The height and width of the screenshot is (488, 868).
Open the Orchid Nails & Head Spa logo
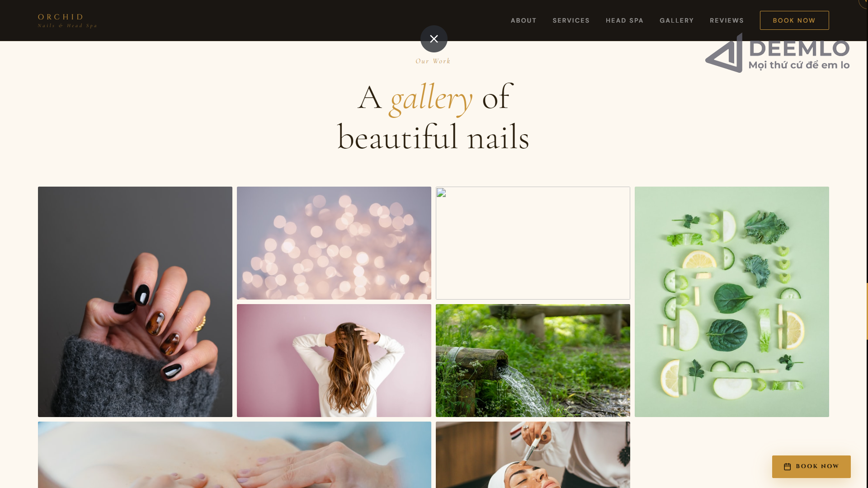67,21
